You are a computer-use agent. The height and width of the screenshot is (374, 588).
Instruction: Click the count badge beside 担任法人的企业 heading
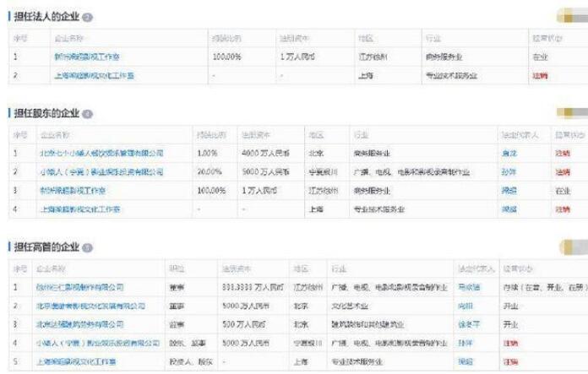coord(87,17)
